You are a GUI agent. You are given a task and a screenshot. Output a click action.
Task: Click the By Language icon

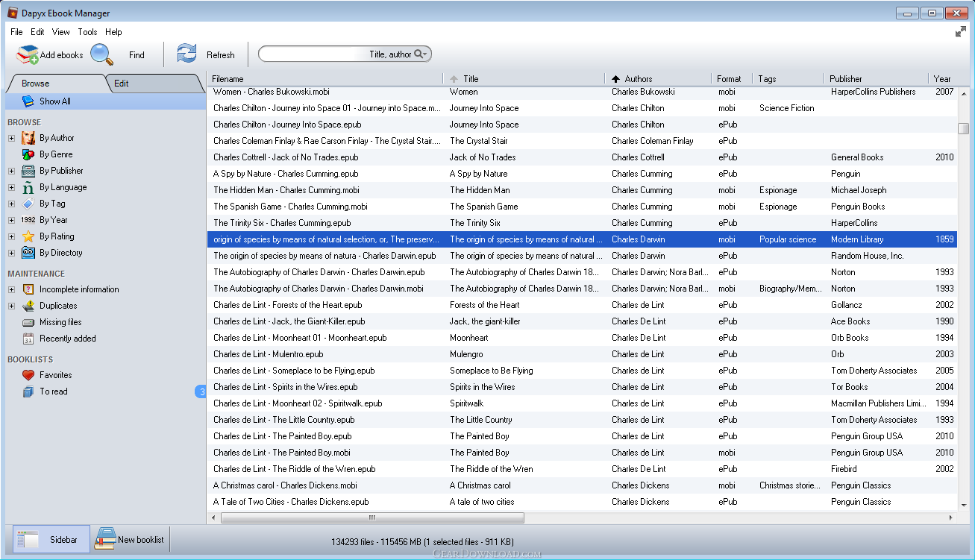pyautogui.click(x=28, y=187)
